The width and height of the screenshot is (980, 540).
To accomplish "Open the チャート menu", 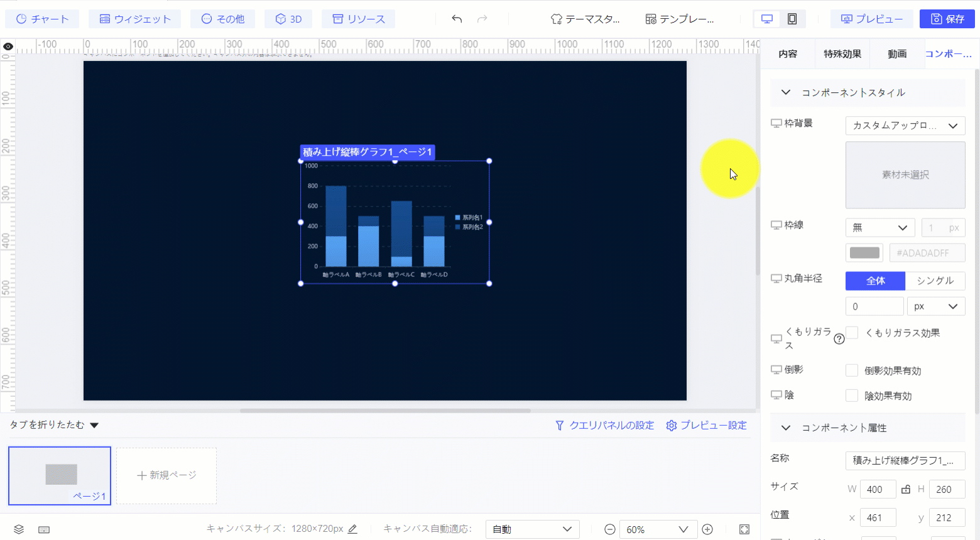I will 42,19.
